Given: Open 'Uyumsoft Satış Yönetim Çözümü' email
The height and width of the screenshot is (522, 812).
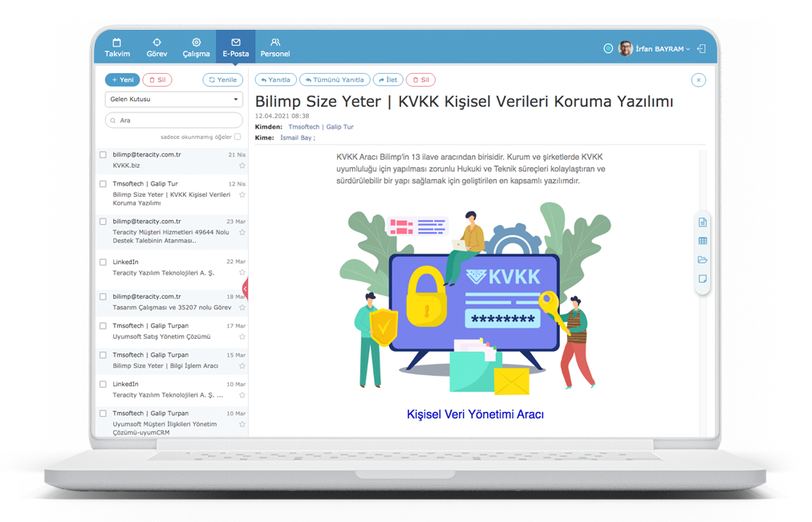Looking at the screenshot, I should click(161, 337).
